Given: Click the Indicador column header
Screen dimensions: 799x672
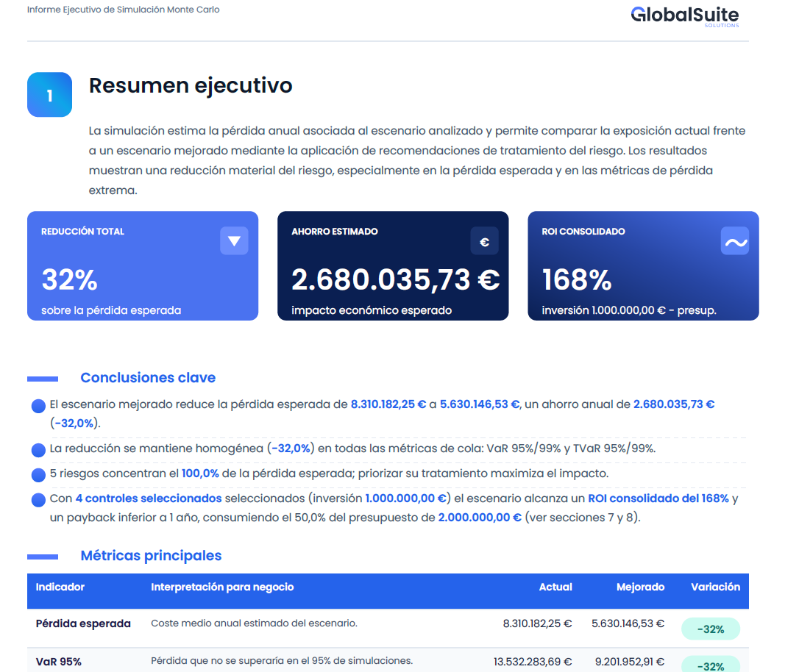Looking at the screenshot, I should [x=60, y=587].
